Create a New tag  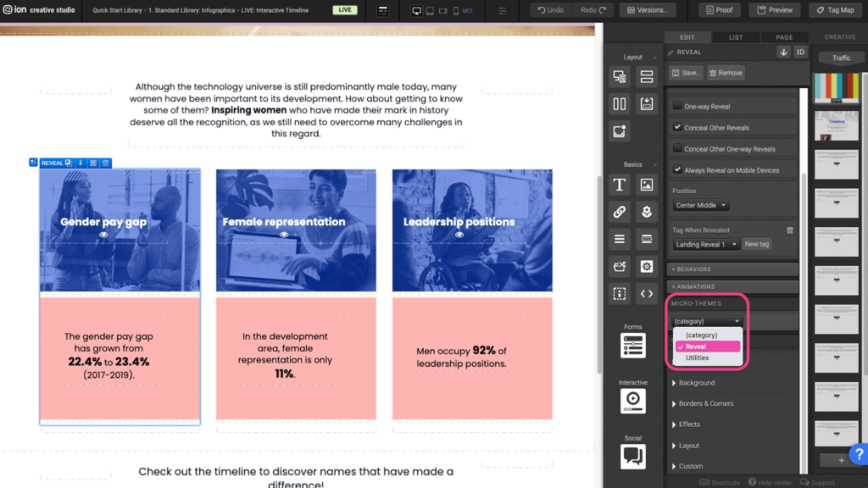tap(757, 244)
